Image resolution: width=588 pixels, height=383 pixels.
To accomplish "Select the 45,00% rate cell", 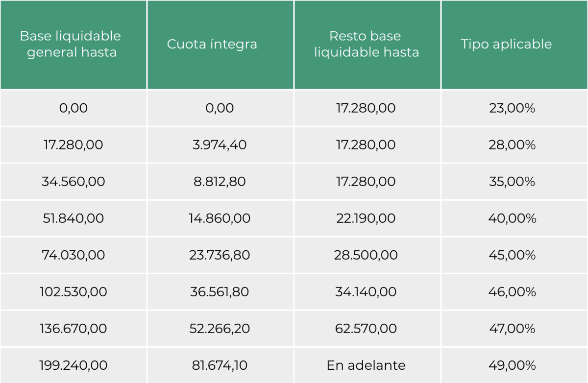I will point(514,255).
